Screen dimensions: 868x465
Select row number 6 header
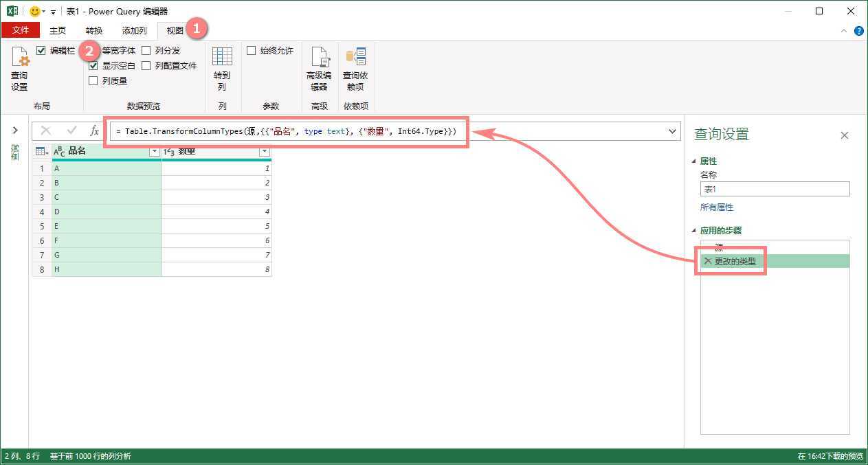42,240
